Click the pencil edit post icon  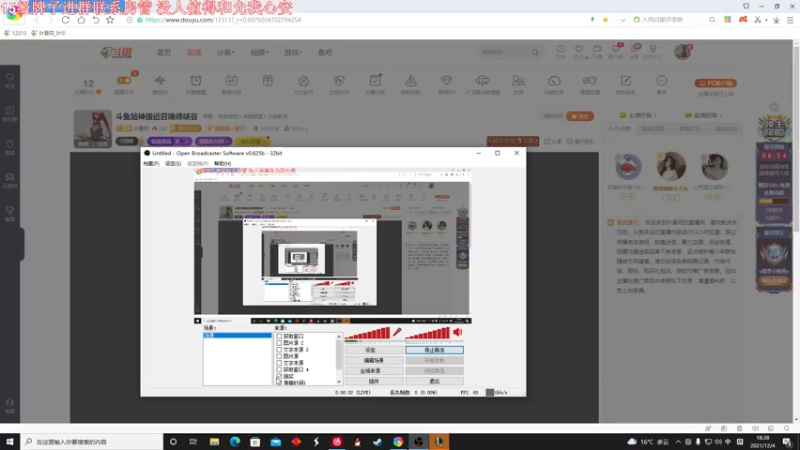(626, 81)
